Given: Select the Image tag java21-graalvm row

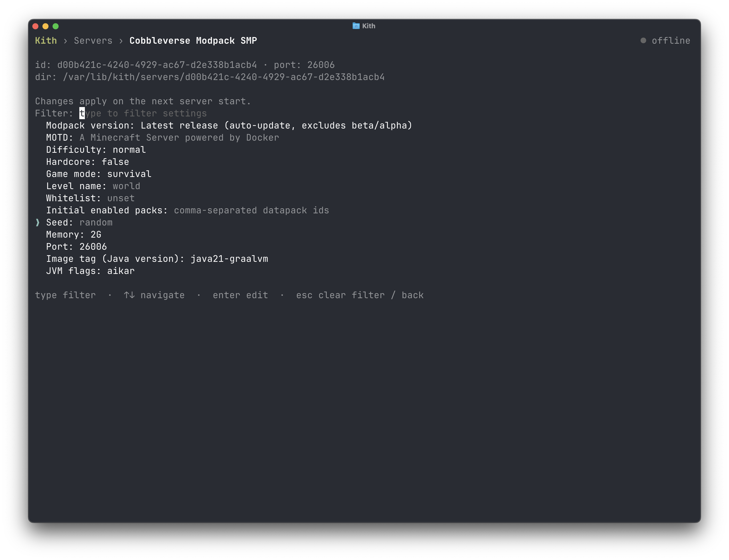Looking at the screenshot, I should [157, 259].
